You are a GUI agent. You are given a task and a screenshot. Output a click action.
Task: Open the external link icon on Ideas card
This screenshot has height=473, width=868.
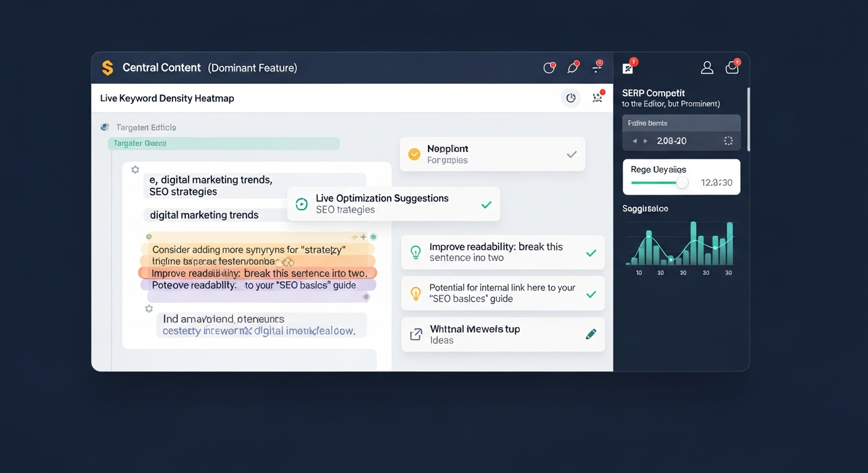[416, 334]
